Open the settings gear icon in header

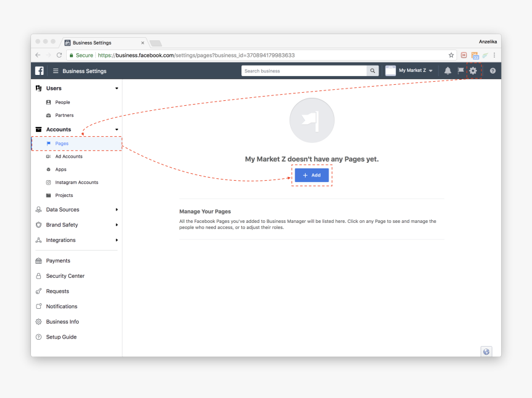point(473,71)
